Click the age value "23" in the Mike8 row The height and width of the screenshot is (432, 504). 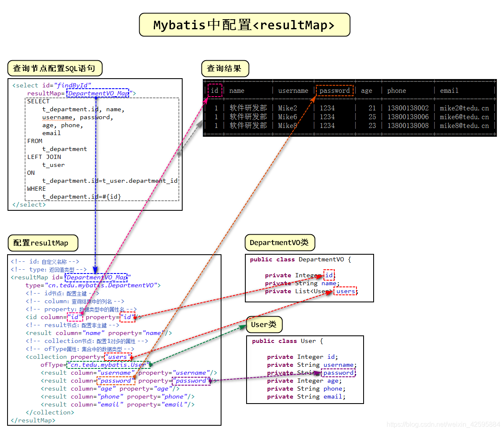click(372, 125)
